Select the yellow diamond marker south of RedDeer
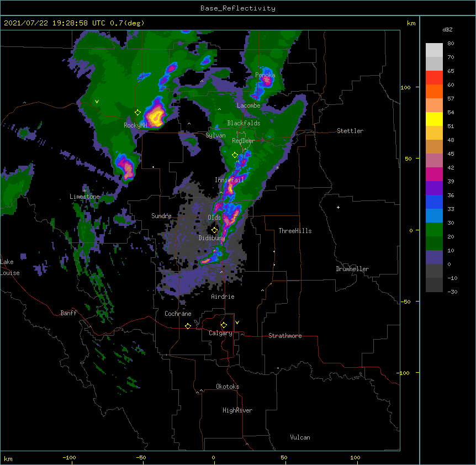This screenshot has height=465, width=476. click(235, 155)
